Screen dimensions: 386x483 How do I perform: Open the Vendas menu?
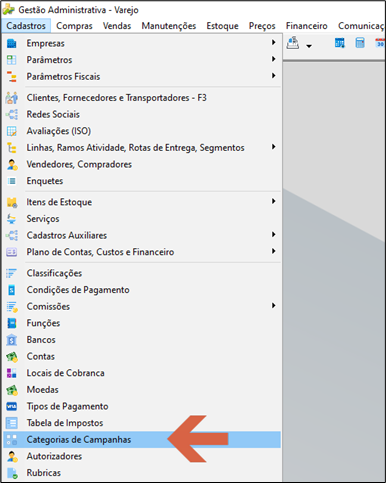[117, 26]
